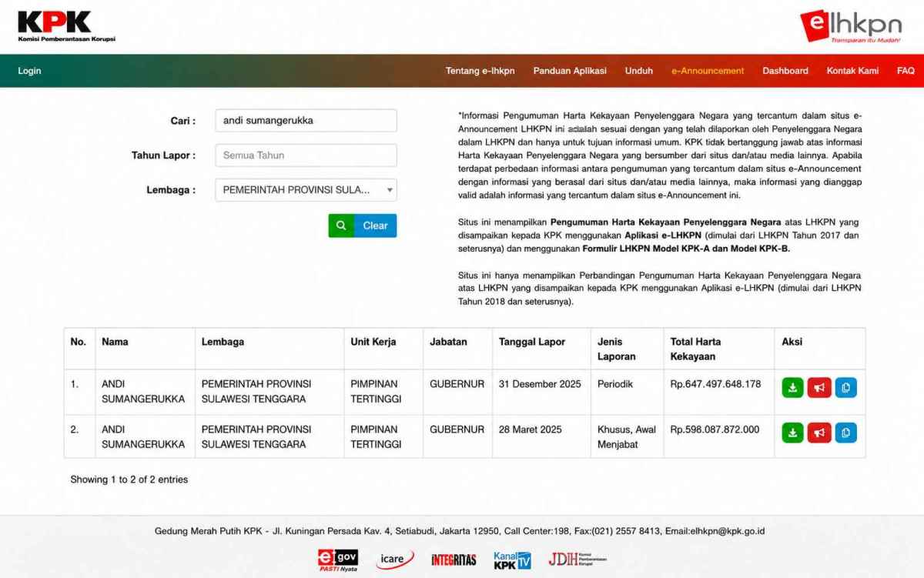
Task: Focus the Cari search field
Action: tap(306, 120)
